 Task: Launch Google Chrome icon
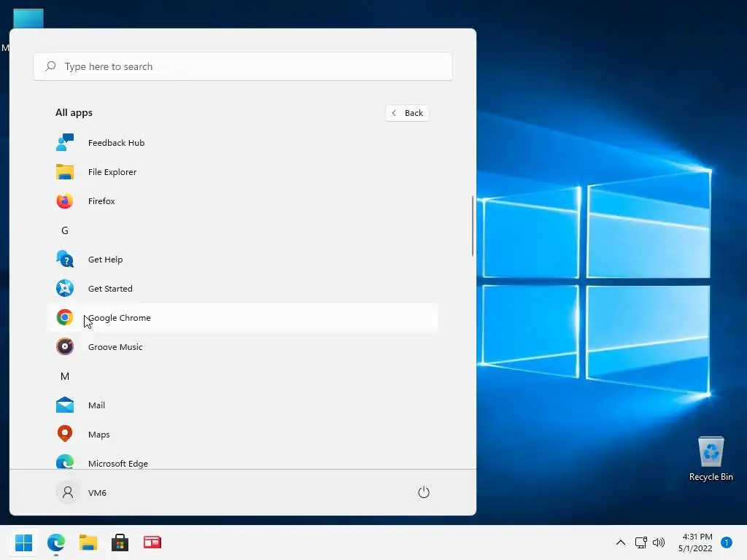pyautogui.click(x=65, y=317)
